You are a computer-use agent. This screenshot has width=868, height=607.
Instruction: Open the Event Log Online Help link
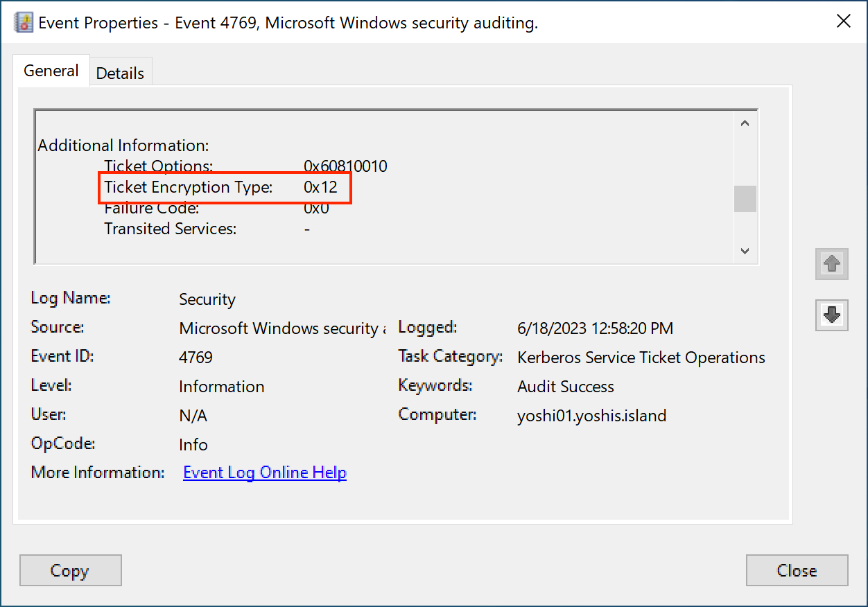pyautogui.click(x=265, y=473)
